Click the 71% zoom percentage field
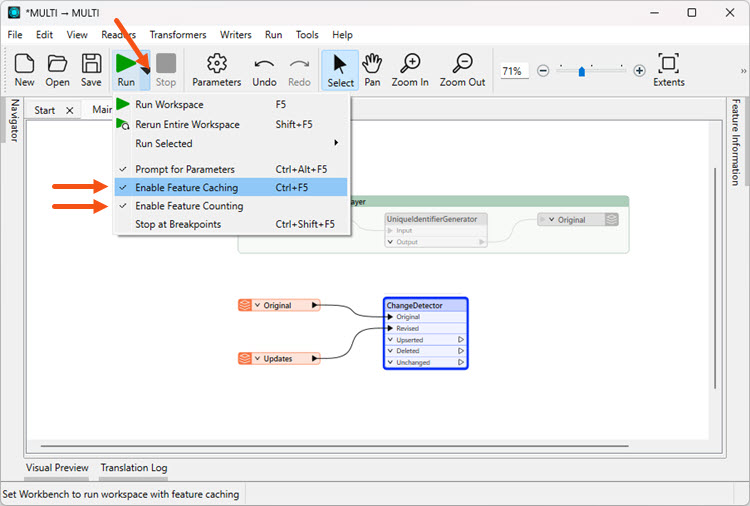The image size is (750, 506). click(514, 71)
